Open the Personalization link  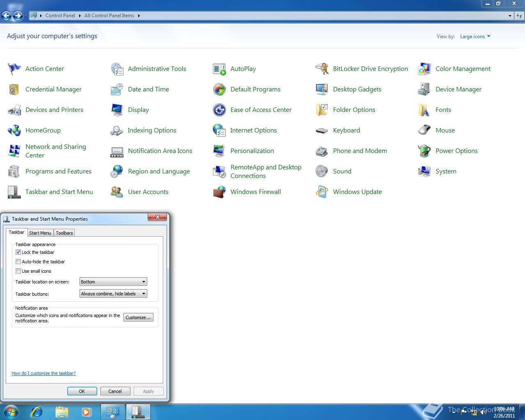pos(252,151)
